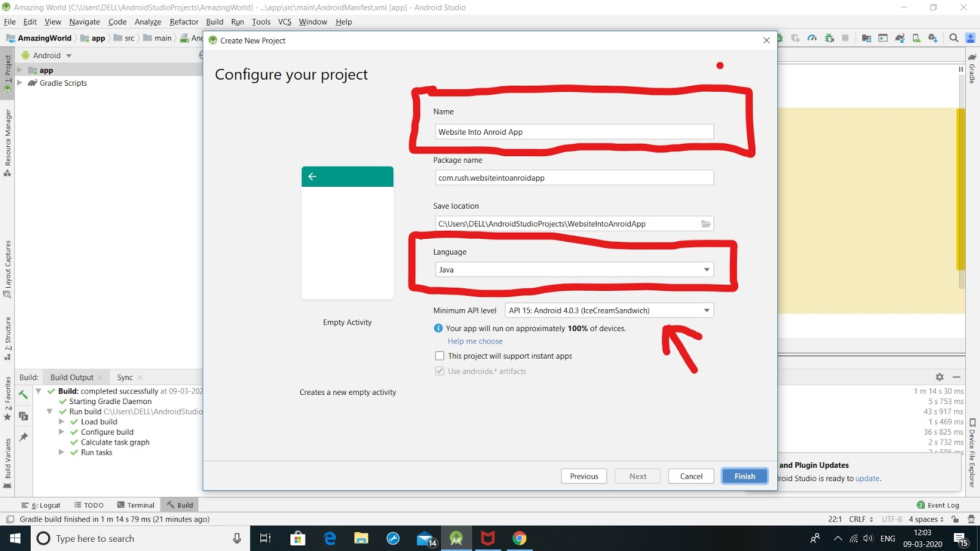This screenshot has width=980, height=551.
Task: Uncheck Use androidx.* artifacts
Action: click(439, 371)
